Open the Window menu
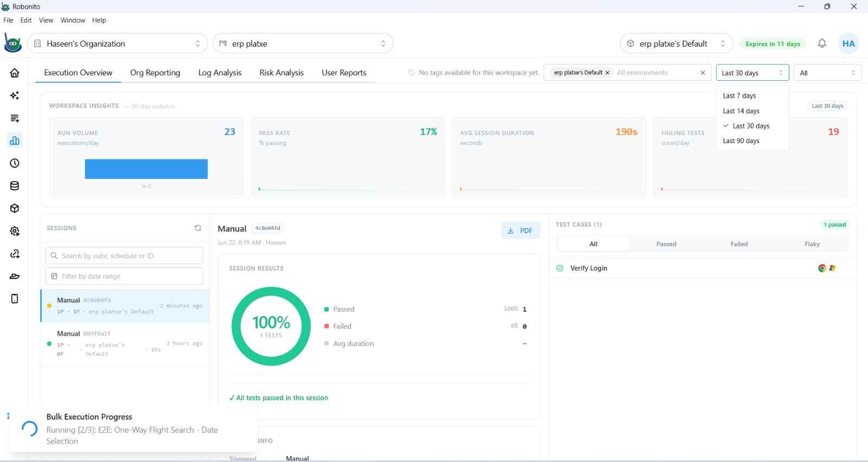The height and width of the screenshot is (462, 868). pos(73,20)
